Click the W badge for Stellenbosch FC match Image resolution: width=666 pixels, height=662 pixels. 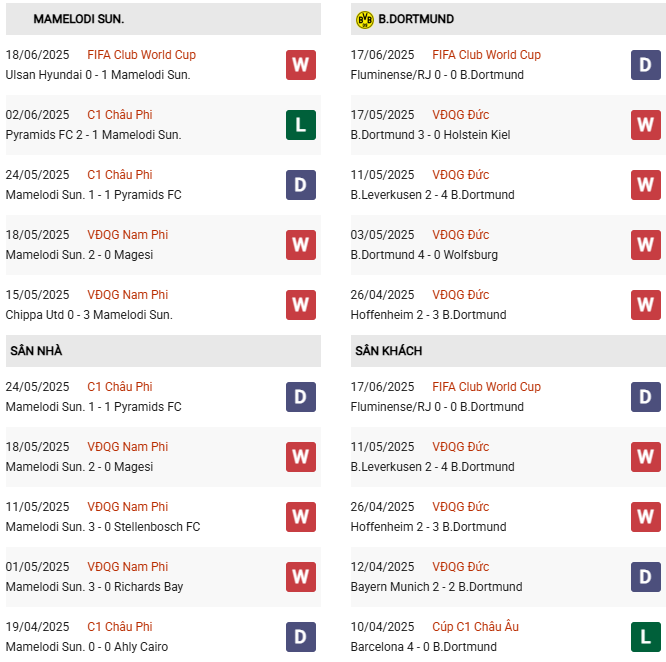pyautogui.click(x=300, y=517)
